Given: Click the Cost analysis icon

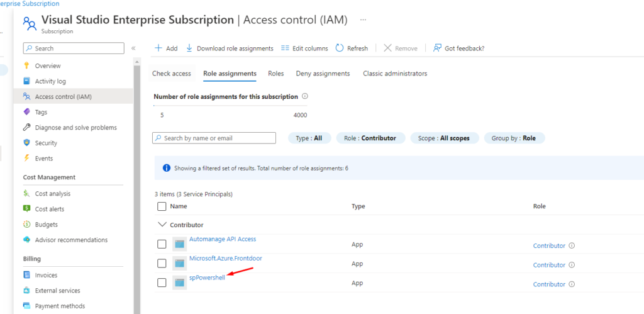Looking at the screenshot, I should [x=26, y=193].
